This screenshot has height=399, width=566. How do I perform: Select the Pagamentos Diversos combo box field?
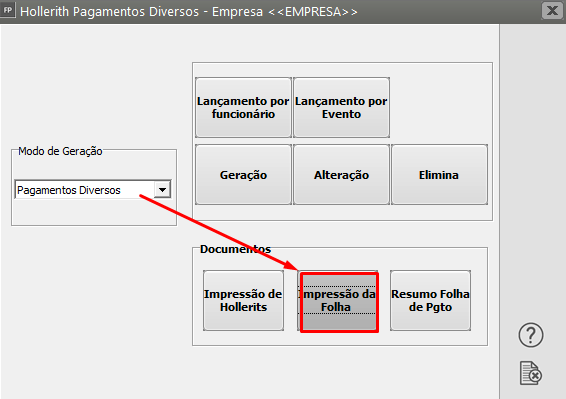click(93, 190)
